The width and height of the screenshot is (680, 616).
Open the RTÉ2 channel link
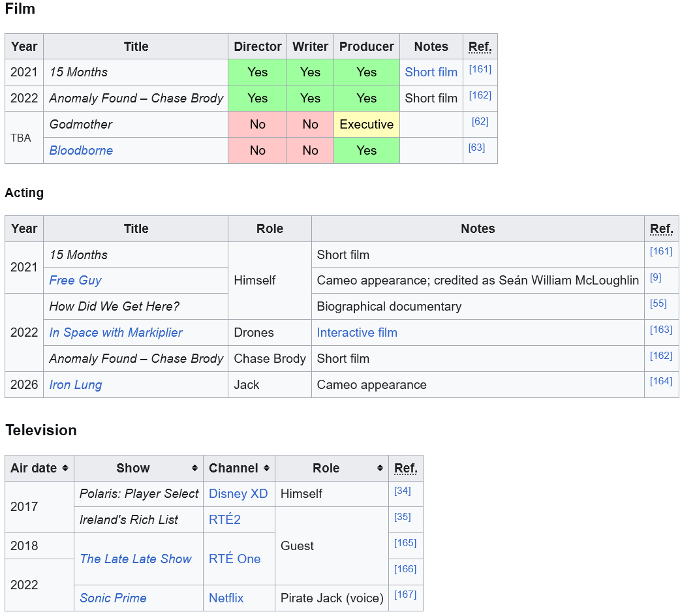click(x=224, y=519)
